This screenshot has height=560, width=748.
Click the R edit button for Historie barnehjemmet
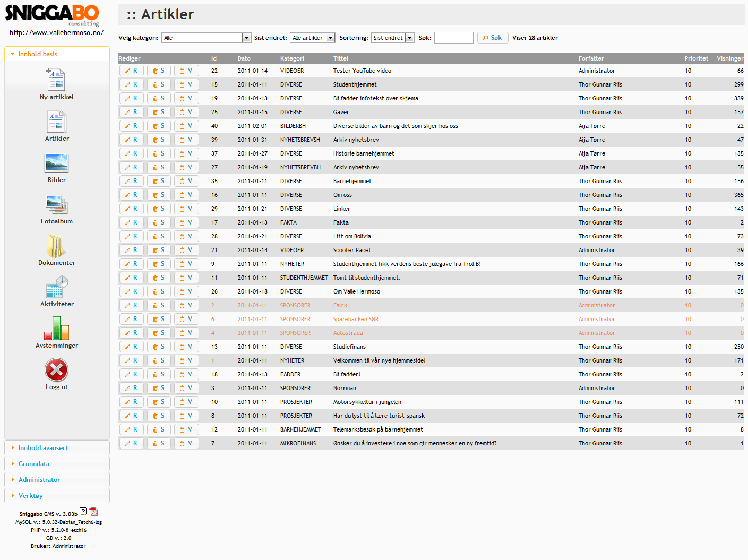coord(132,153)
